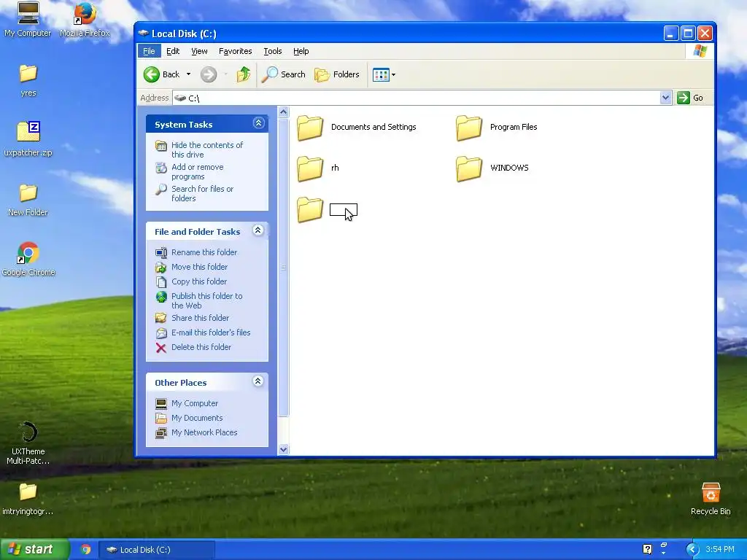747x560 pixels.
Task: Click the Windows flag logo in menu bar
Action: point(700,51)
